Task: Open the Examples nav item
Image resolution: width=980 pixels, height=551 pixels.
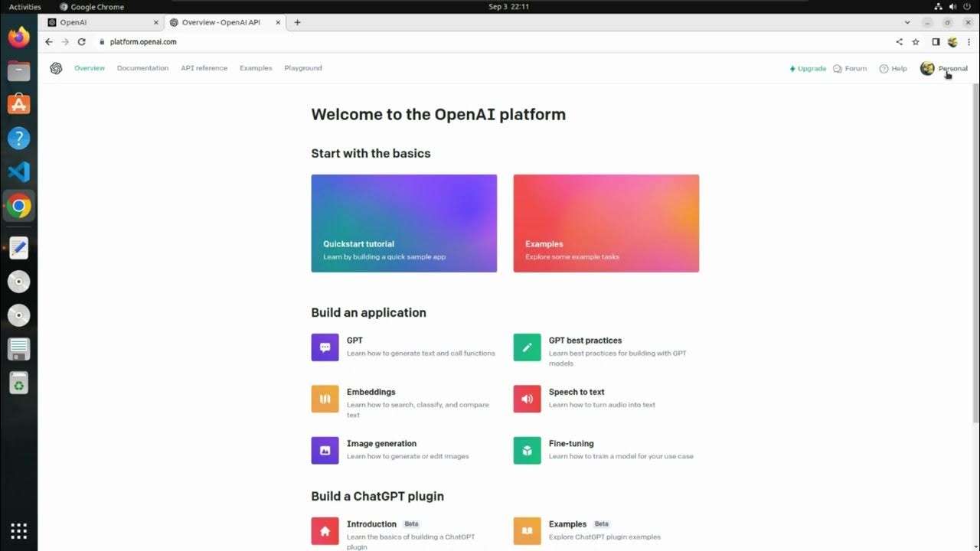Action: coord(256,68)
